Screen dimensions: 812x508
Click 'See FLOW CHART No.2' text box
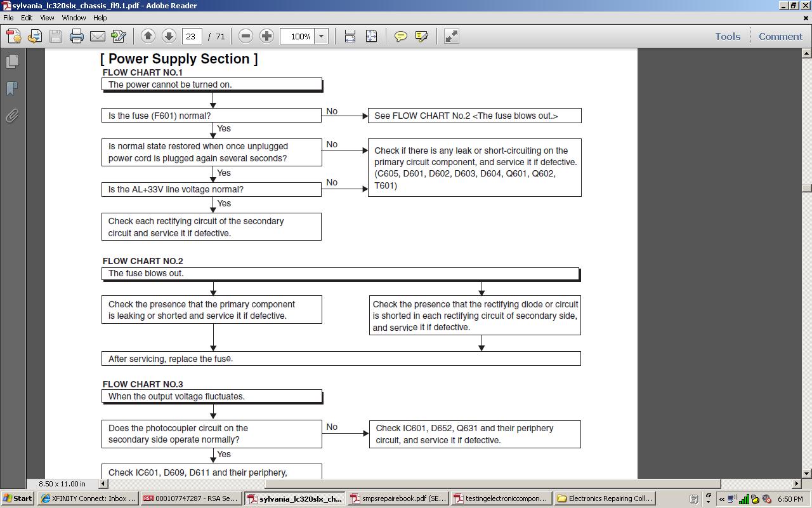coord(475,116)
